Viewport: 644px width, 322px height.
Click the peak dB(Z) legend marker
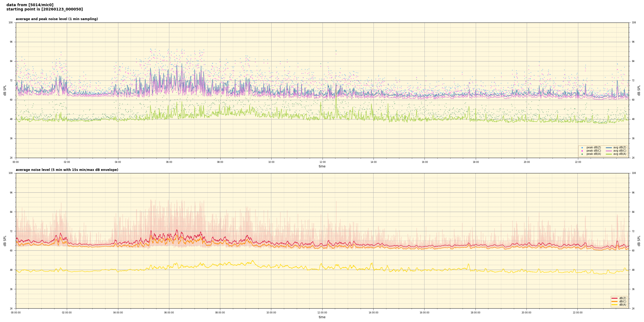tap(582, 148)
